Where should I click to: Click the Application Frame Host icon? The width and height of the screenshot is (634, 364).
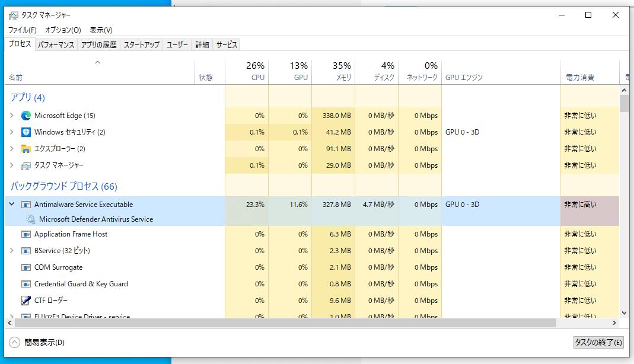point(25,234)
